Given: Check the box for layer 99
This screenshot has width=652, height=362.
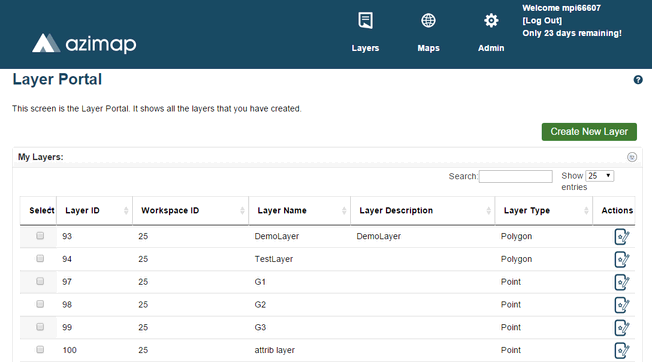Looking at the screenshot, I should click(x=40, y=327).
